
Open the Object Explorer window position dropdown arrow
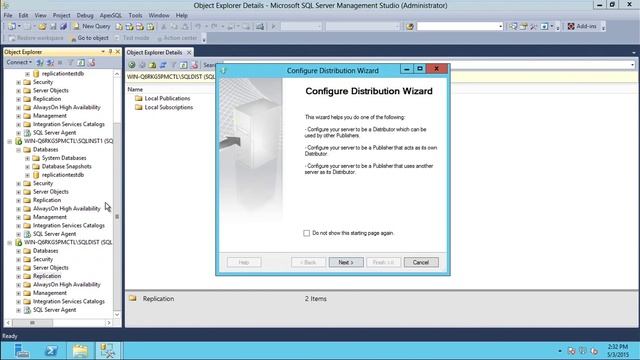(103, 52)
